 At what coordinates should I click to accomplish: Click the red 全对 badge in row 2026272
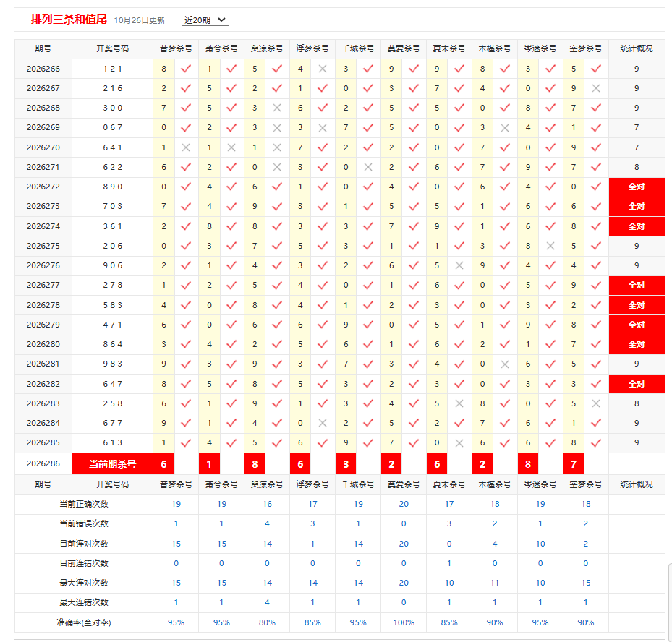[637, 187]
